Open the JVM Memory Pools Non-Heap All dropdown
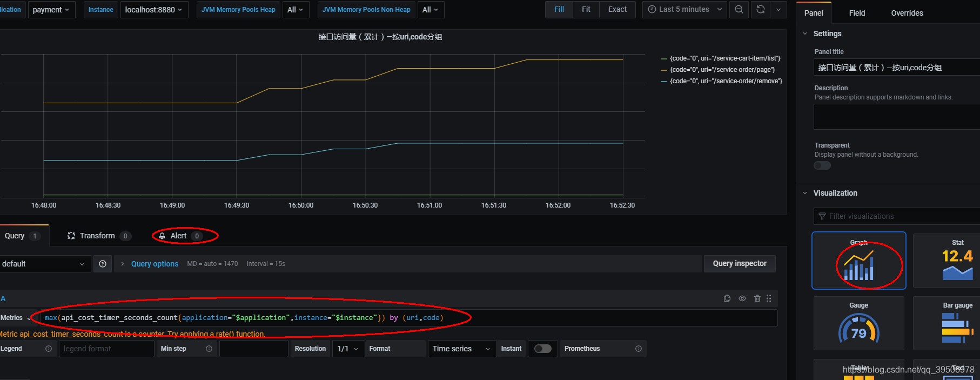Viewport: 980px width, 380px height. coord(431,10)
